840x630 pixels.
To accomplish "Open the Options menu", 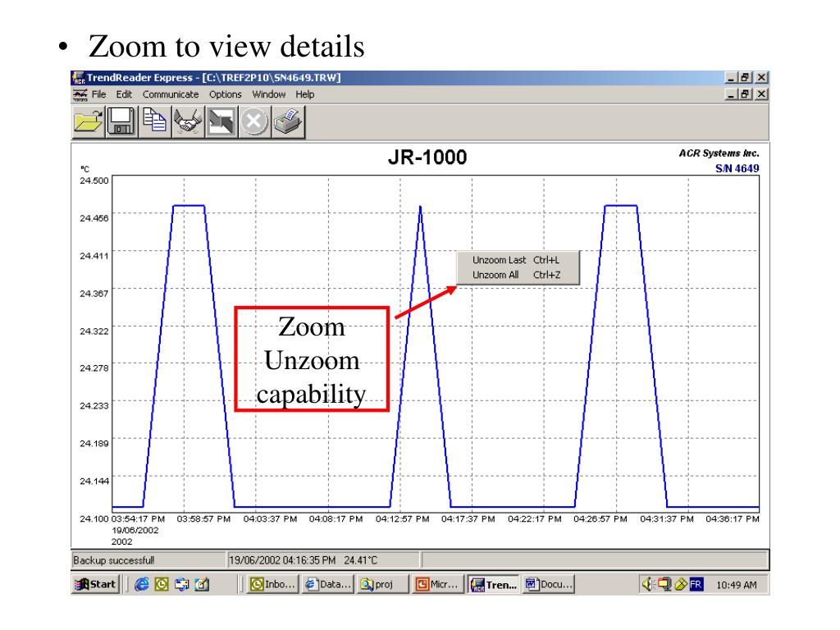I will coord(225,94).
